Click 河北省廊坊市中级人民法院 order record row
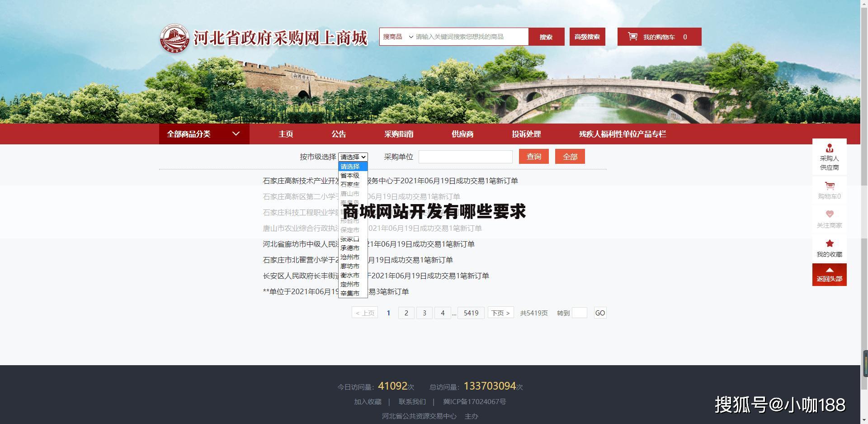The width and height of the screenshot is (868, 424). [x=369, y=244]
